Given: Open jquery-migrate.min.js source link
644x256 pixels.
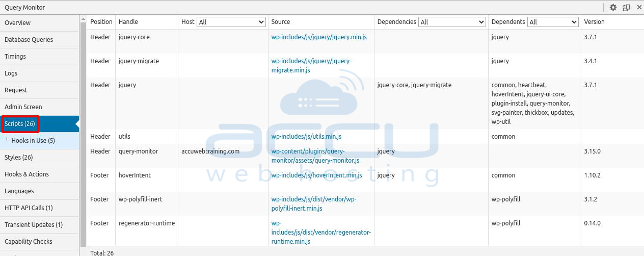Looking at the screenshot, I should point(311,66).
